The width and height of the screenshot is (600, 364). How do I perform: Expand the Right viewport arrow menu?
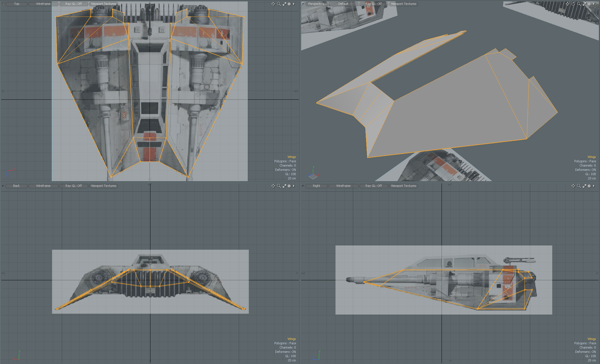594,186
